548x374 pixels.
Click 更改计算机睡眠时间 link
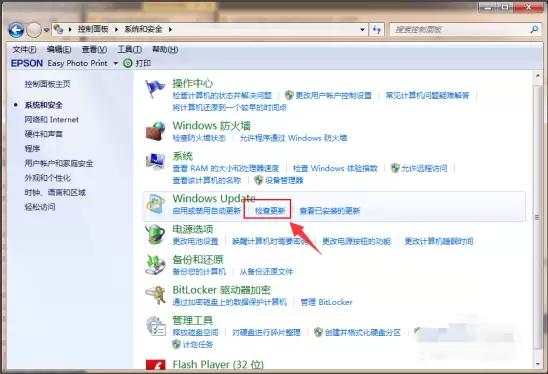click(x=439, y=241)
